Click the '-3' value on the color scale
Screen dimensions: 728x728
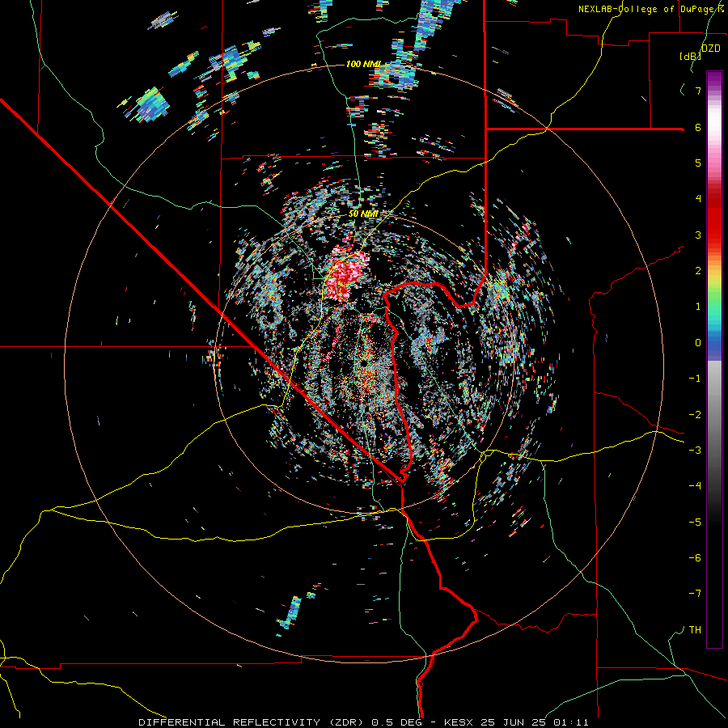pyautogui.click(x=695, y=451)
